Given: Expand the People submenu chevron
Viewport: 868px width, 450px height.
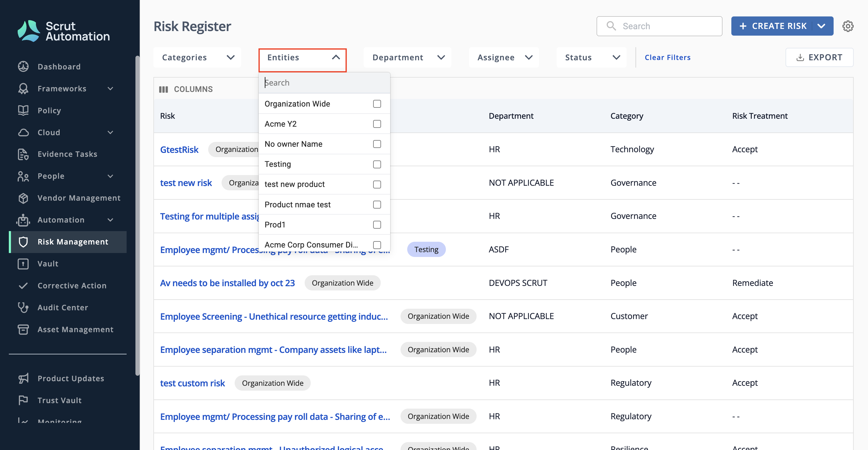Looking at the screenshot, I should click(110, 176).
